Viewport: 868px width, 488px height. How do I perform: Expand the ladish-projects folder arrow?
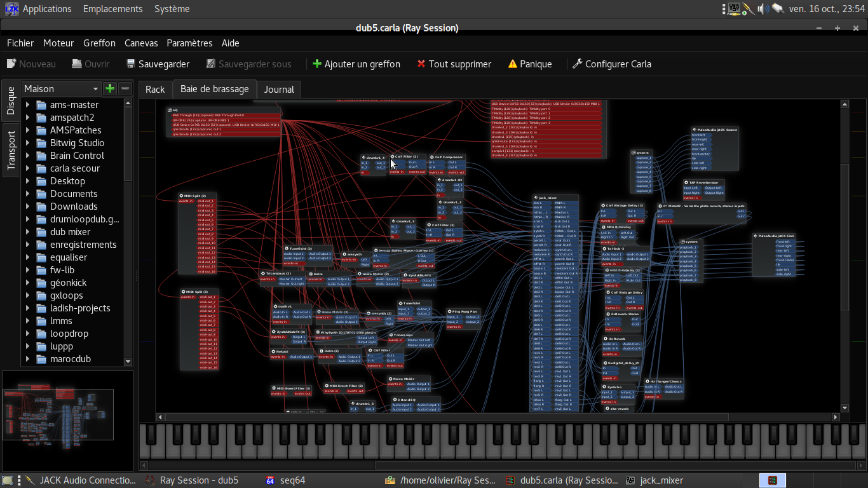pos(27,308)
